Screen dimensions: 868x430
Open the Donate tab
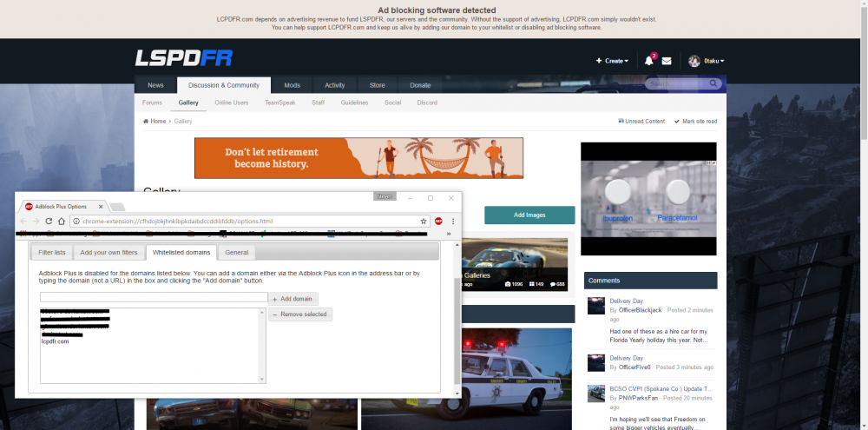click(420, 85)
